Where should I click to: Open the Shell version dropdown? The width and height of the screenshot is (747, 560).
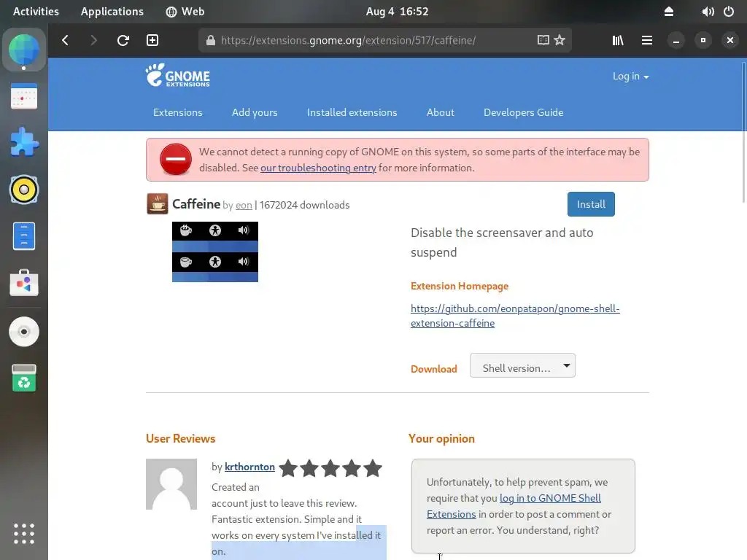click(x=522, y=366)
